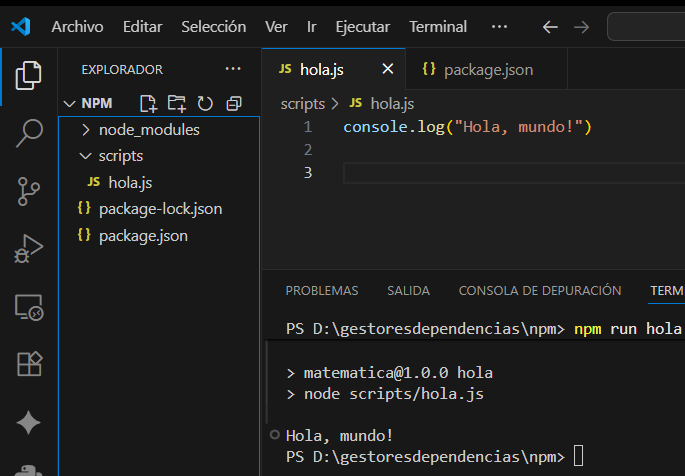Open the Terminal menu
The image size is (685, 476).
click(x=438, y=27)
